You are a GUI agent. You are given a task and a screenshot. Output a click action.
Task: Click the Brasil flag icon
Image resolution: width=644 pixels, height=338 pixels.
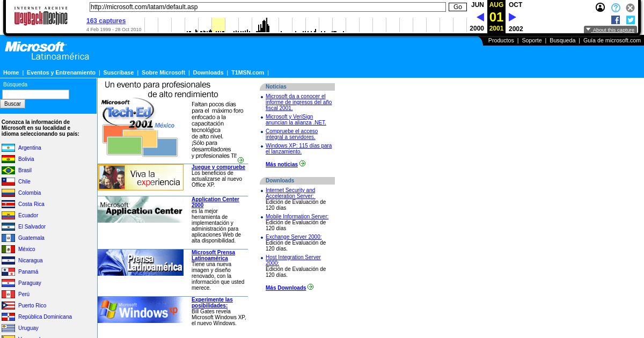pyautogui.click(x=8, y=170)
